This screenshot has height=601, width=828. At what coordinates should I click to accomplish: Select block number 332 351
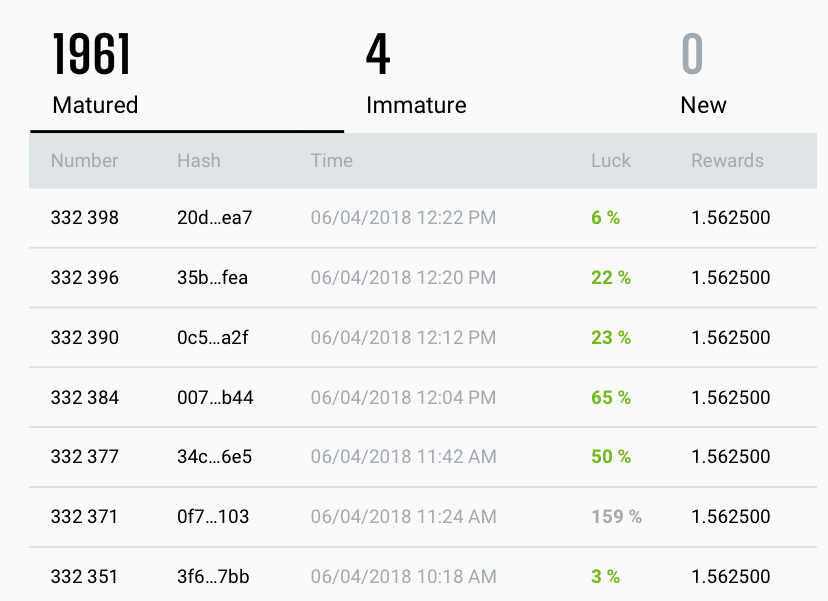85,577
